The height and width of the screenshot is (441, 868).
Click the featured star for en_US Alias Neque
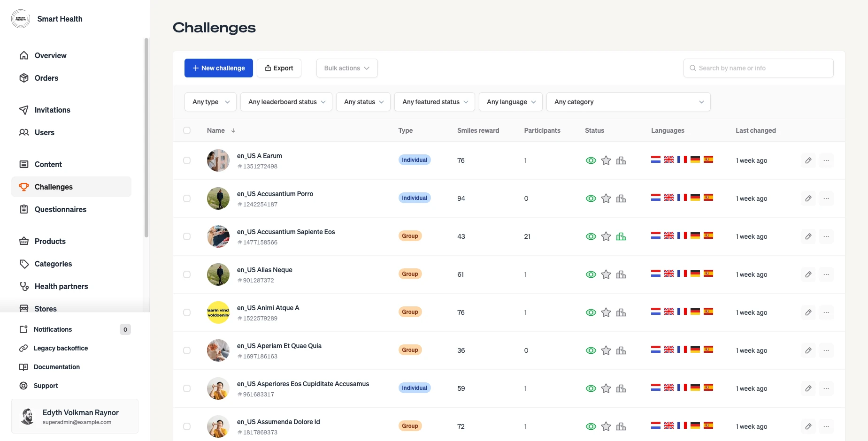coord(606,274)
